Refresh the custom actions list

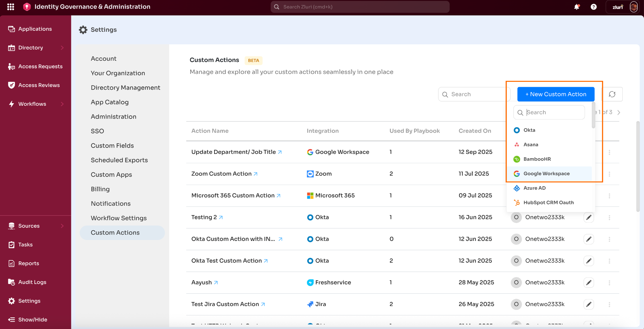click(x=612, y=94)
